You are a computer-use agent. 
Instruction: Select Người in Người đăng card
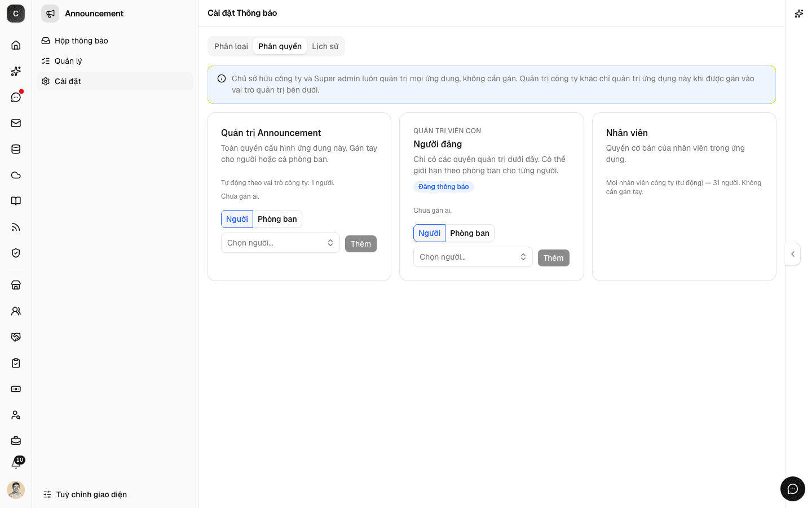point(430,233)
